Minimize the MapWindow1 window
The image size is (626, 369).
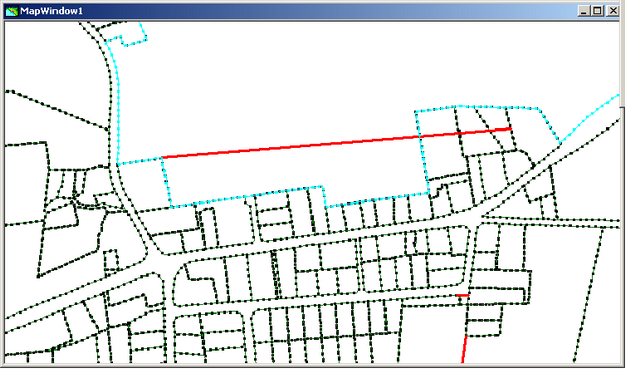tap(584, 11)
